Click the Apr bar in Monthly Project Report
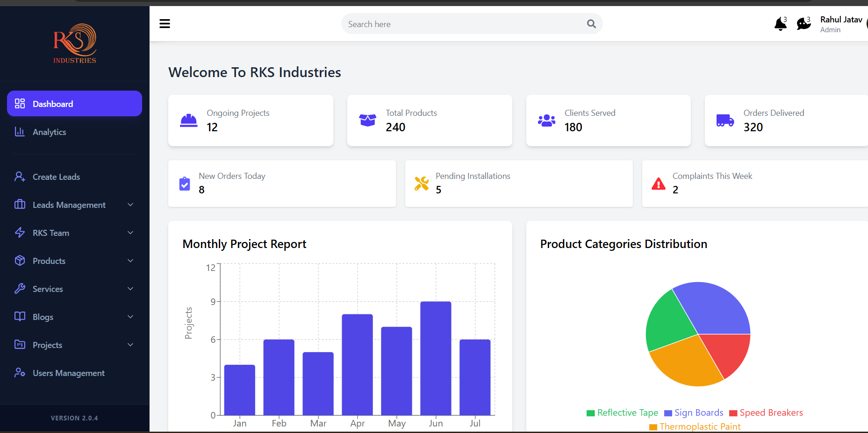868x433 pixels. (x=357, y=365)
